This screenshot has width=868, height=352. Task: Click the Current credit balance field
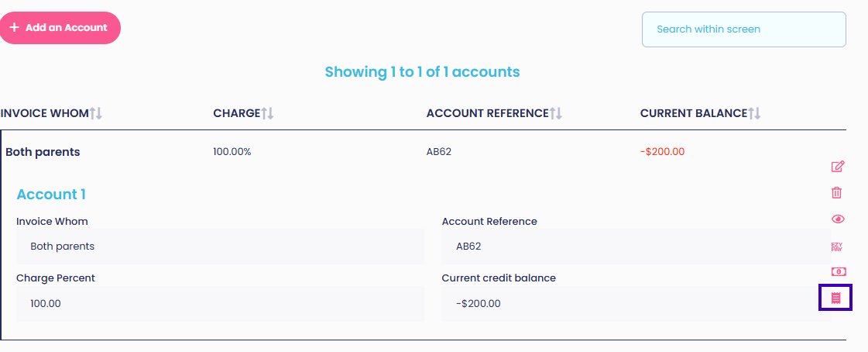pos(636,303)
